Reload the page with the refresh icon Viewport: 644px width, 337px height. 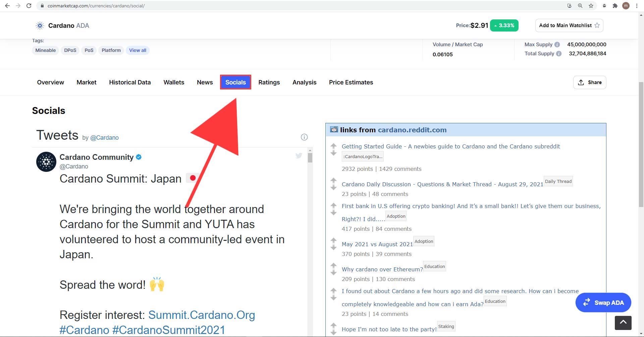click(x=29, y=6)
